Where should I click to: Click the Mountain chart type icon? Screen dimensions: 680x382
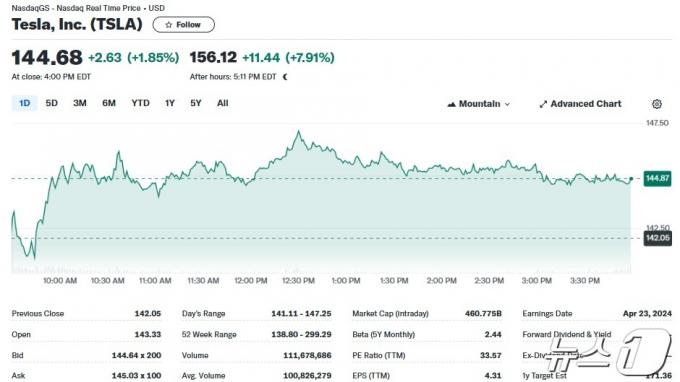pos(451,104)
